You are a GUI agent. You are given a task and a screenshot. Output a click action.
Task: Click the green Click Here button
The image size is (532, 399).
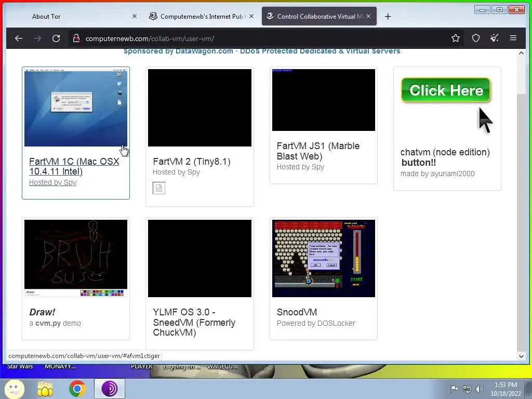click(x=446, y=90)
